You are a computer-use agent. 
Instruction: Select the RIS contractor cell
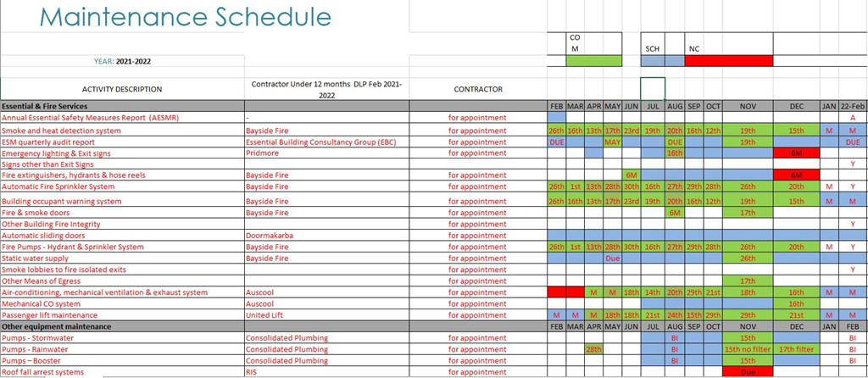(326, 372)
